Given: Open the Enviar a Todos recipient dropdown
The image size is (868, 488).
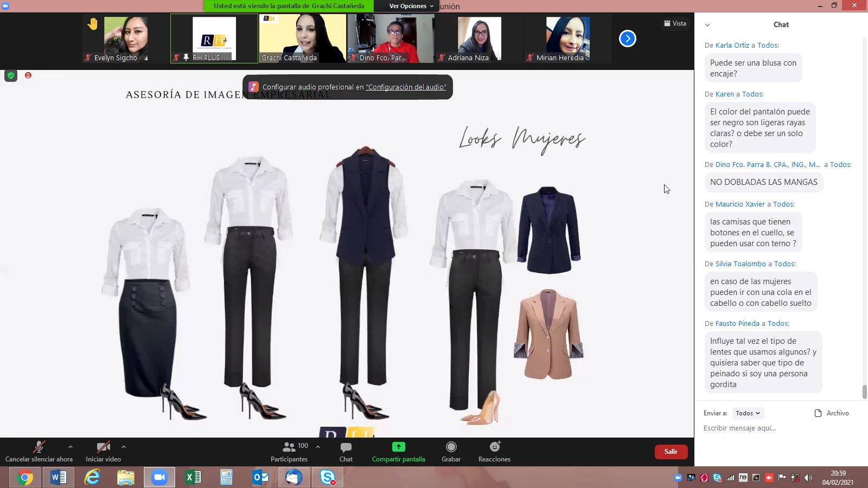Looking at the screenshot, I should (x=748, y=413).
